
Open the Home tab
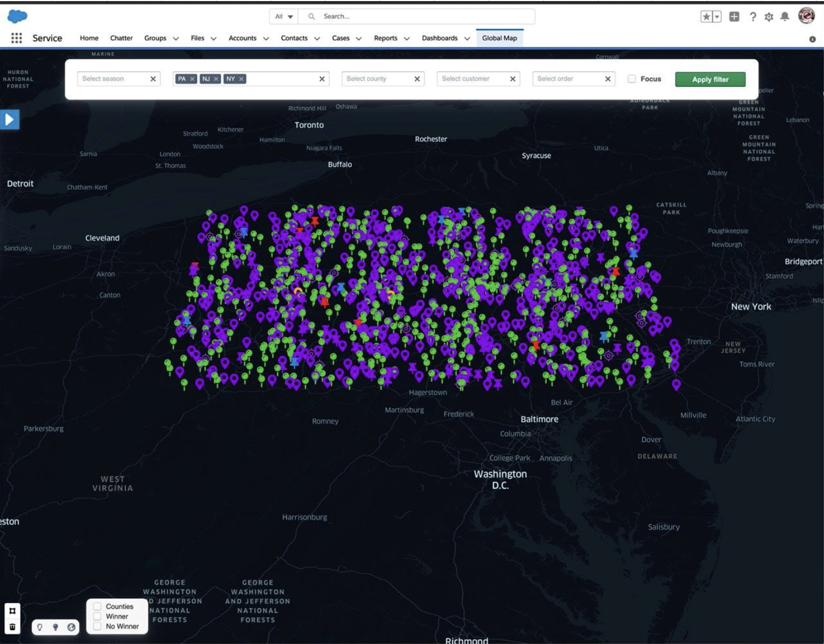coord(89,38)
